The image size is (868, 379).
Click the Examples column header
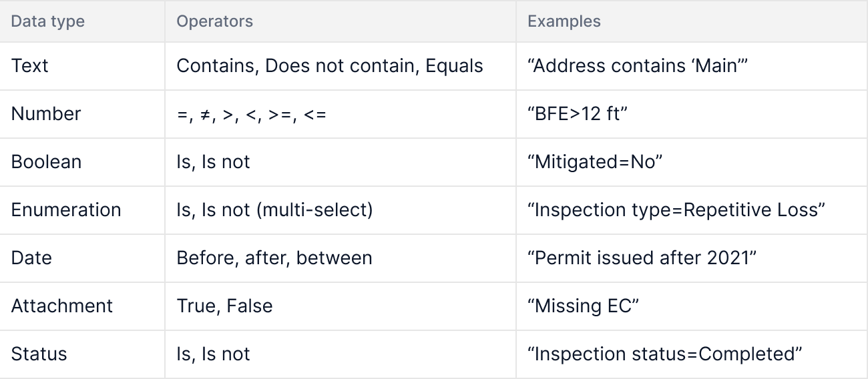coord(564,21)
